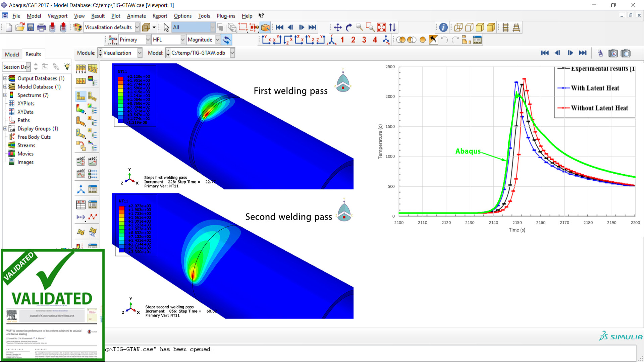Click the sync field output arrows
The height and width of the screenshot is (362, 644).
227,40
